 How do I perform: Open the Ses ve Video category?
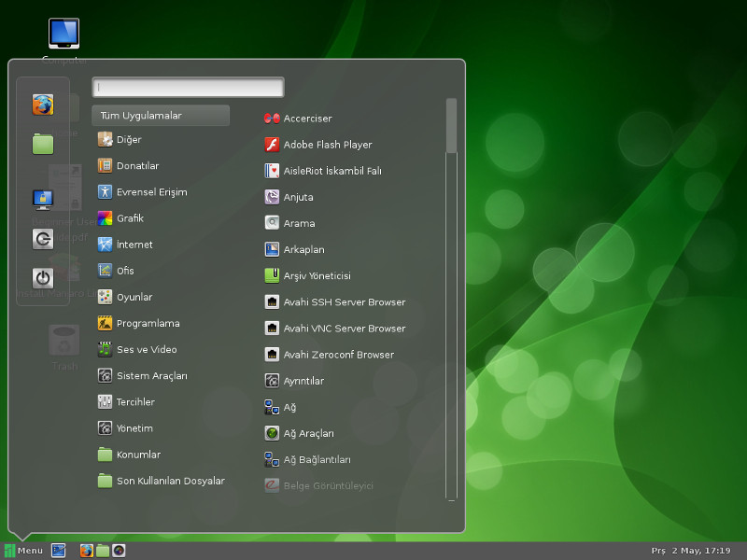(146, 349)
